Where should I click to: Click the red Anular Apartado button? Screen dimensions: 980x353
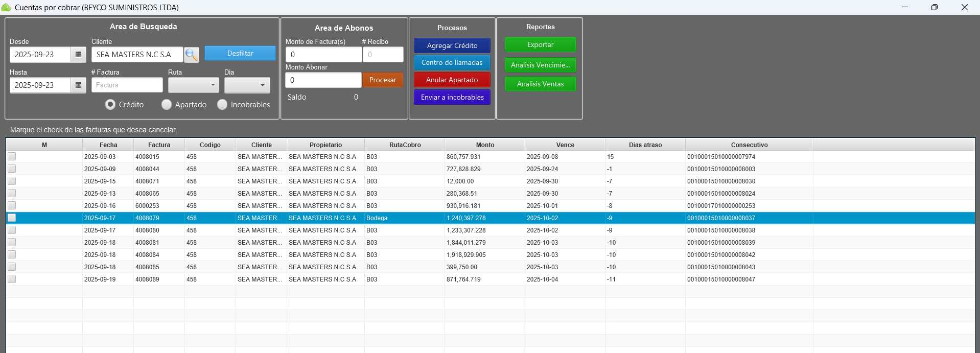[x=452, y=80]
